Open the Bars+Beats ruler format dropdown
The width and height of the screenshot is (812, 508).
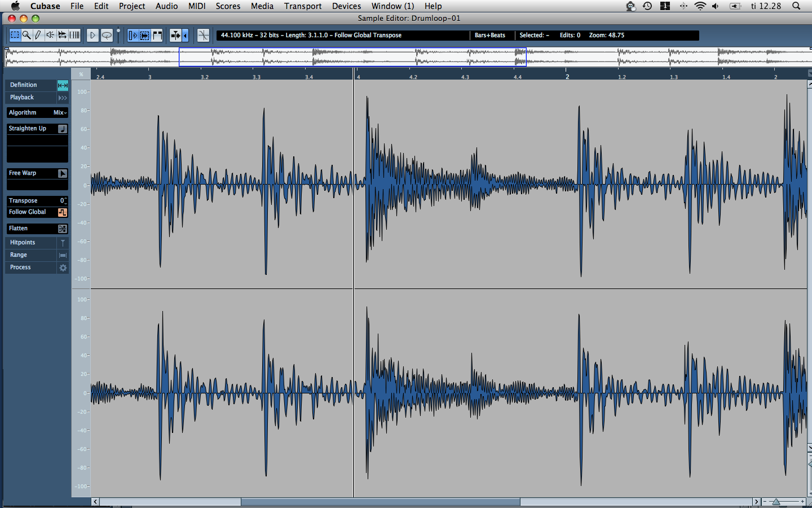coord(490,35)
